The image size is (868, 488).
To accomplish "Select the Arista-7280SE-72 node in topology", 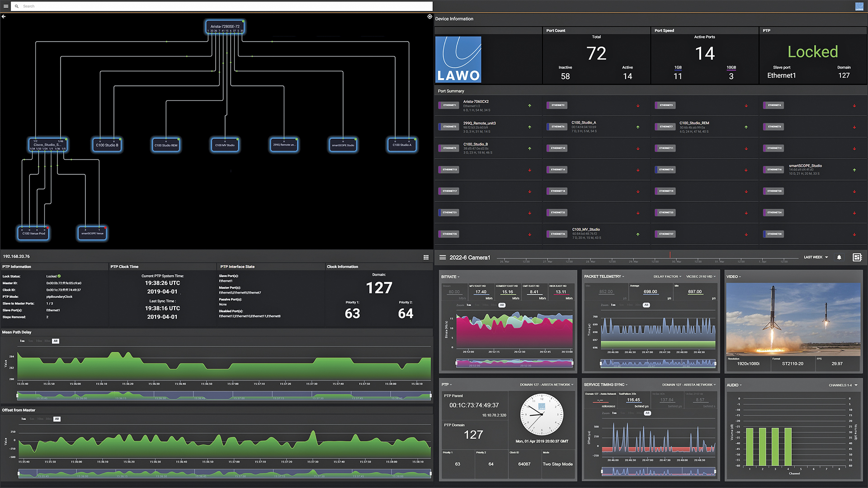I will coord(225,27).
